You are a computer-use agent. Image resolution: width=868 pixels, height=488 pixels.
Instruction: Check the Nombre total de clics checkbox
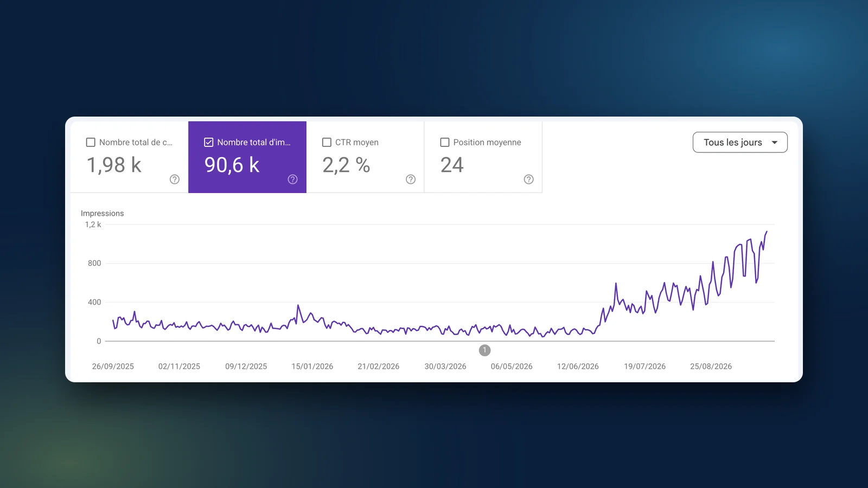pyautogui.click(x=91, y=142)
